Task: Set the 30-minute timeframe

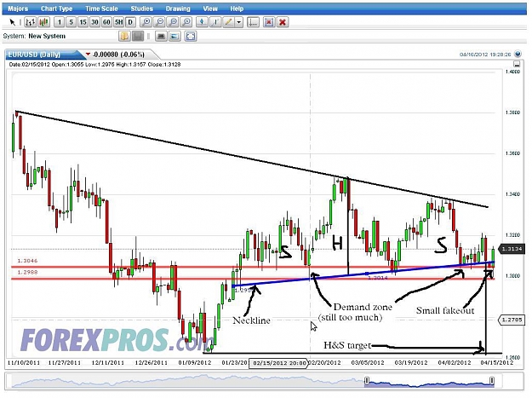Action: [x=94, y=22]
